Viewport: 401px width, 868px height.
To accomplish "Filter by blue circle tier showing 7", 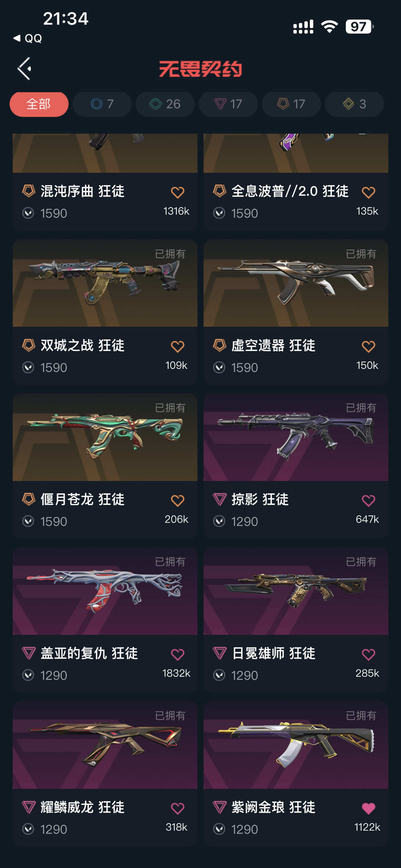I will pos(102,104).
